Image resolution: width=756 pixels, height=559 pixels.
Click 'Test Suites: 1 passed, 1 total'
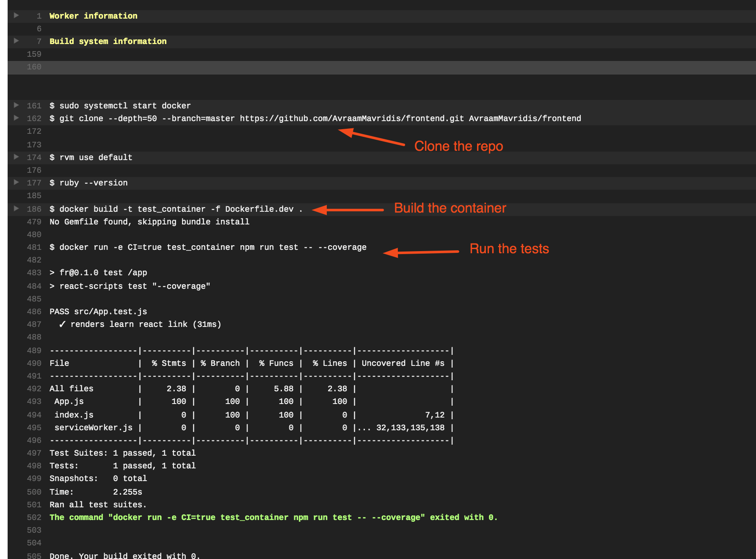coord(123,453)
